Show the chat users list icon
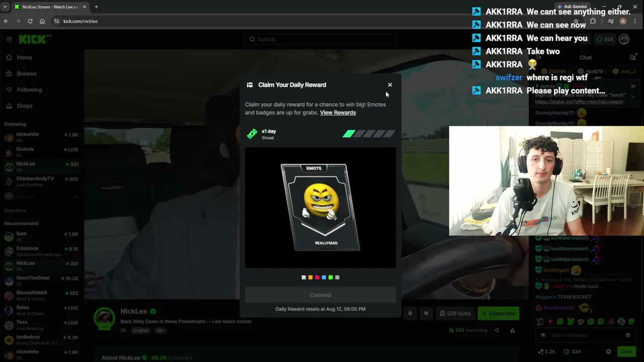The image size is (644, 362). click(x=632, y=57)
